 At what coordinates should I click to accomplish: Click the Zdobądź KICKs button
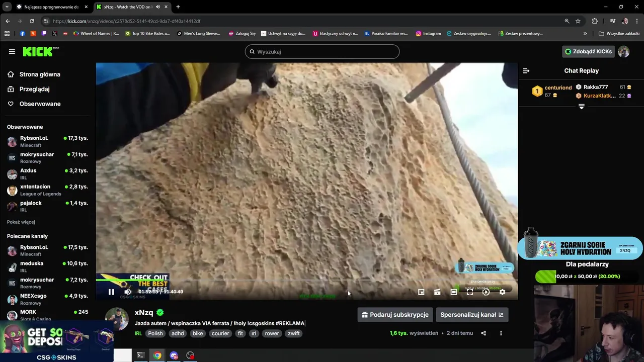[588, 51]
